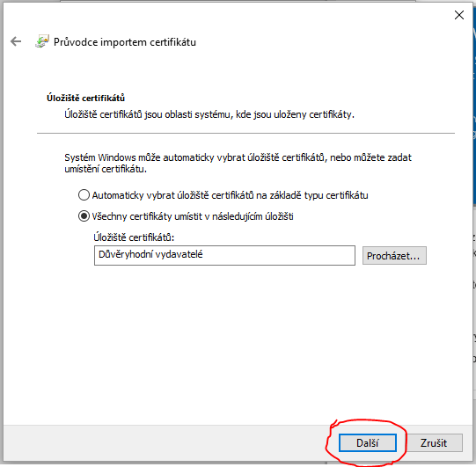Click the description about oblasti systému
The height and width of the screenshot is (467, 476).
pyautogui.click(x=209, y=114)
